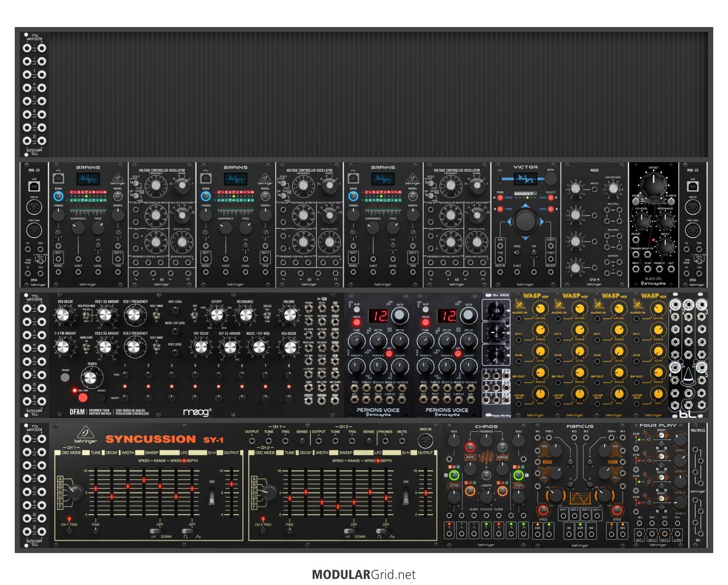728x585 pixels.
Task: Click the Black LPG Offset knob
Action: 654,185
